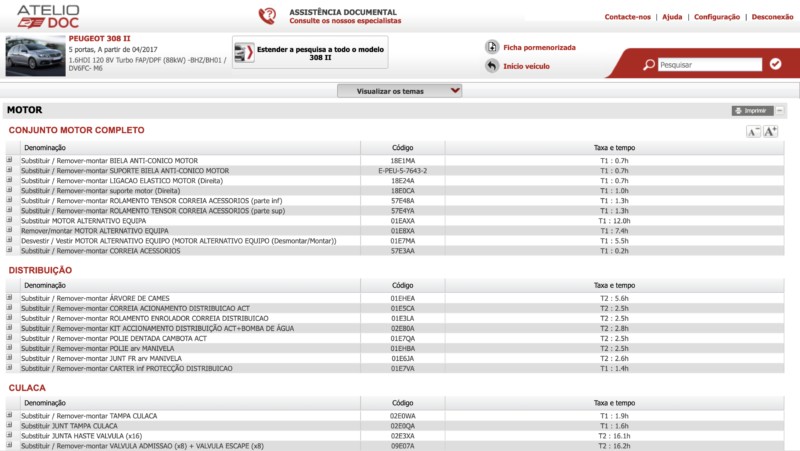This screenshot has width=800, height=451.
Task: Expand the BIELA ANTI-CONICO MOTOR row
Action: (x=9, y=160)
